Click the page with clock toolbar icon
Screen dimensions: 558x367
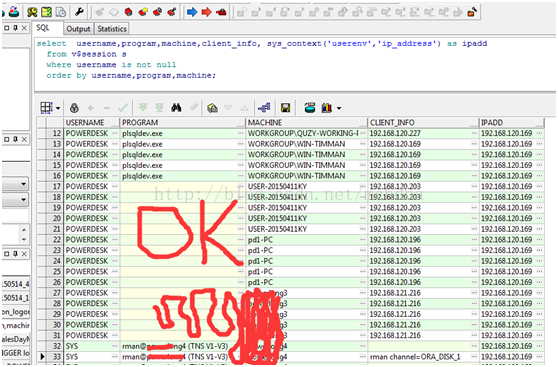(x=61, y=12)
